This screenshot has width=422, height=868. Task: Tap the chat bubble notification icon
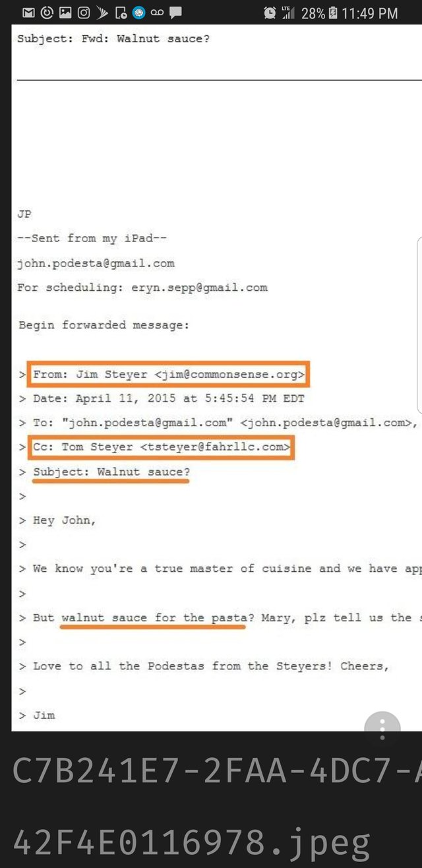pos(175,13)
